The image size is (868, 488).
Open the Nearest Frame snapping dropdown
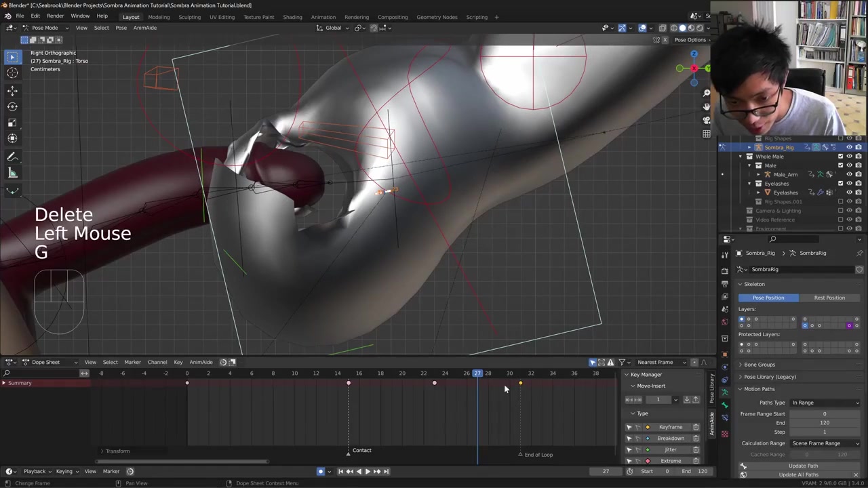(x=659, y=362)
